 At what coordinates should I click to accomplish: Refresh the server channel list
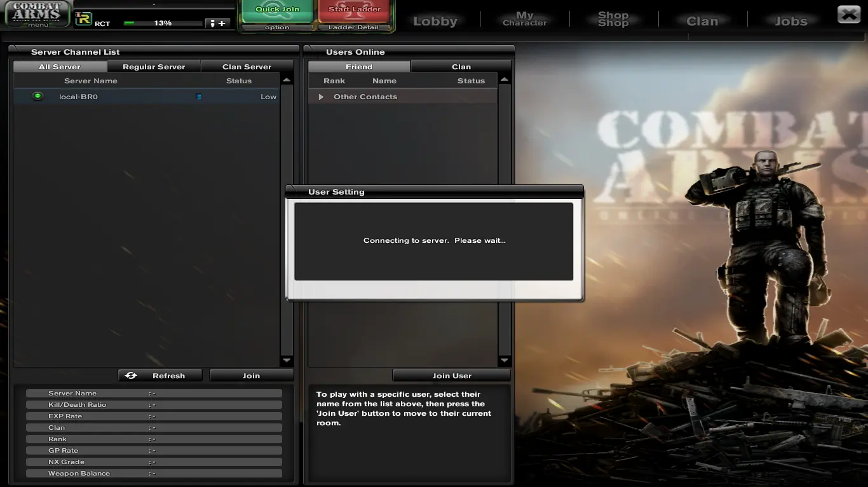point(160,376)
